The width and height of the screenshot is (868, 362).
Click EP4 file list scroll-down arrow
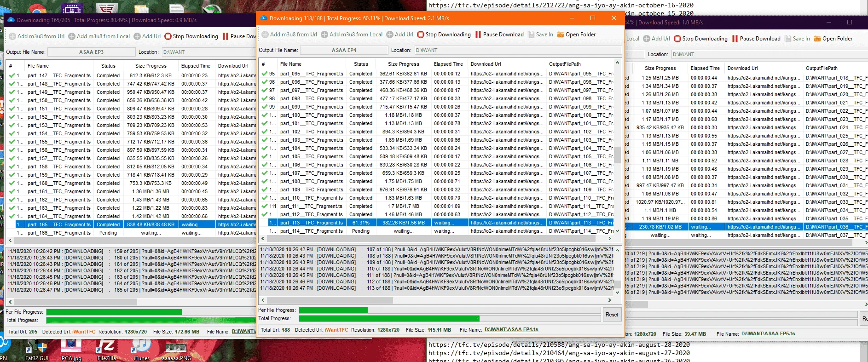618,231
